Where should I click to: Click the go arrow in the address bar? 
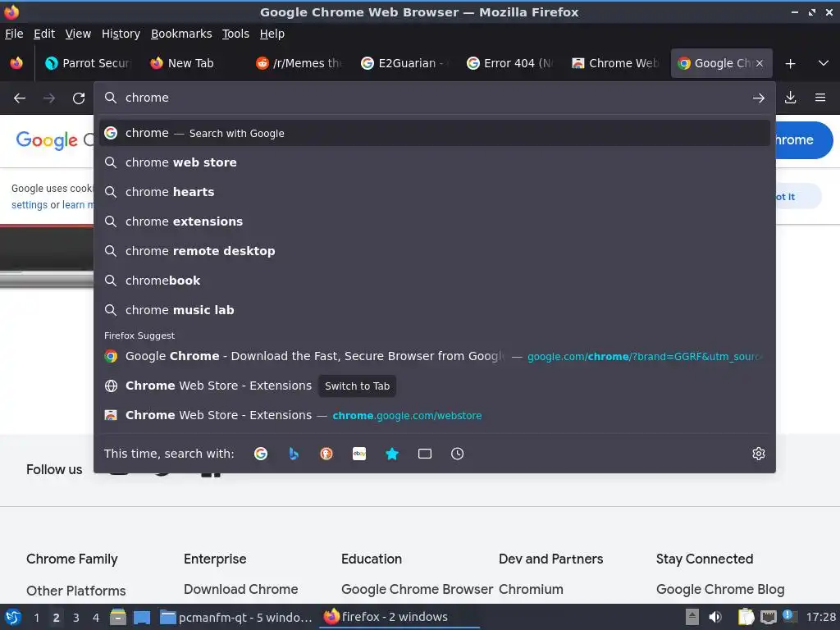point(758,98)
